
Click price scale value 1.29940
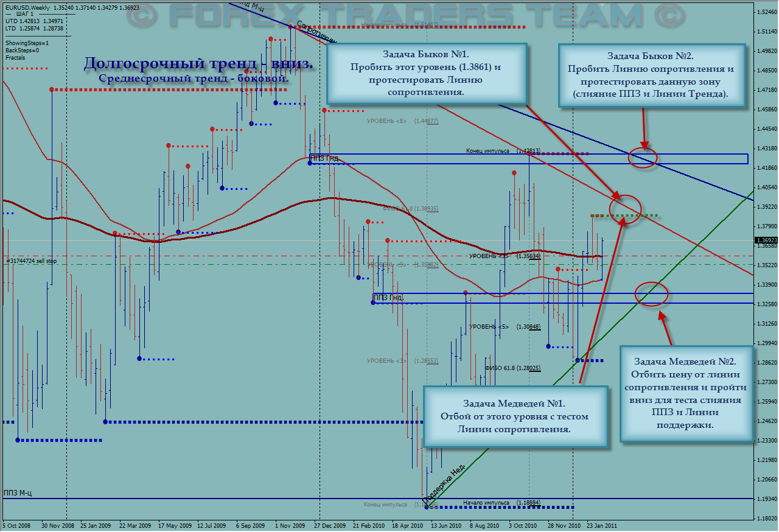point(766,343)
